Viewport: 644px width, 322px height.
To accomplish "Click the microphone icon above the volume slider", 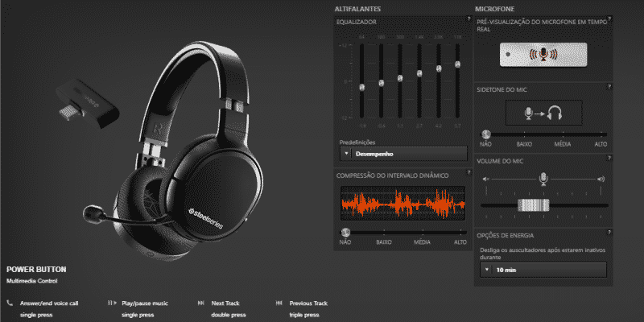I will coord(543,178).
